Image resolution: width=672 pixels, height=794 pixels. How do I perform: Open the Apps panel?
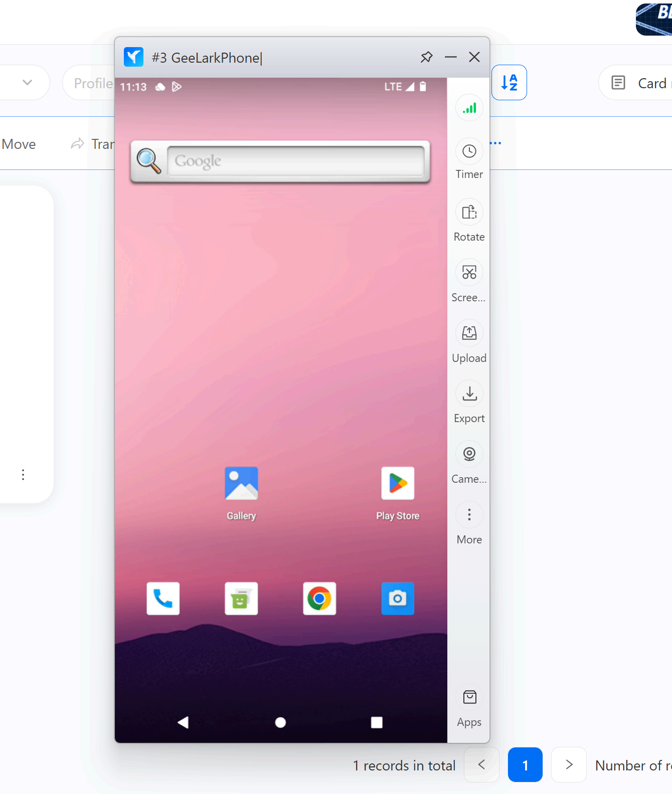(x=469, y=698)
